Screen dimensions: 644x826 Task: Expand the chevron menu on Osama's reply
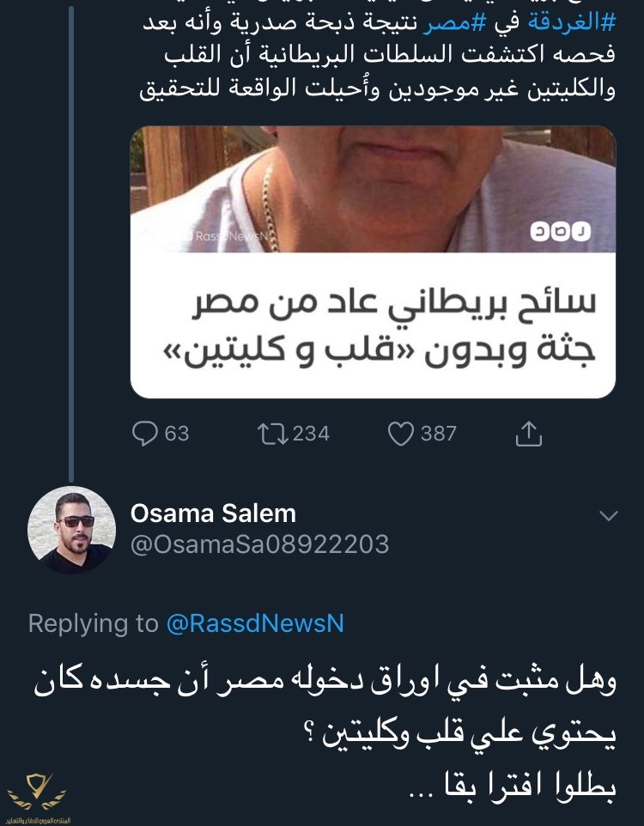click(608, 516)
